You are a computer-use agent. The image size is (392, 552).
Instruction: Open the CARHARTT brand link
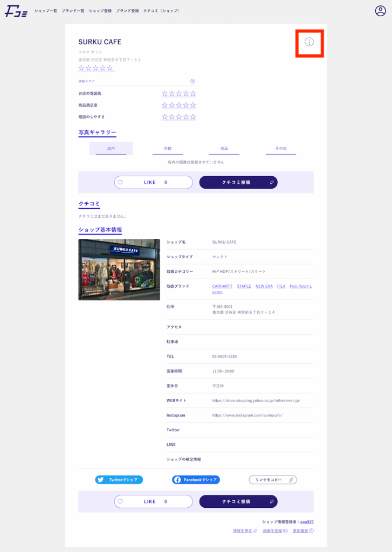[x=223, y=286]
